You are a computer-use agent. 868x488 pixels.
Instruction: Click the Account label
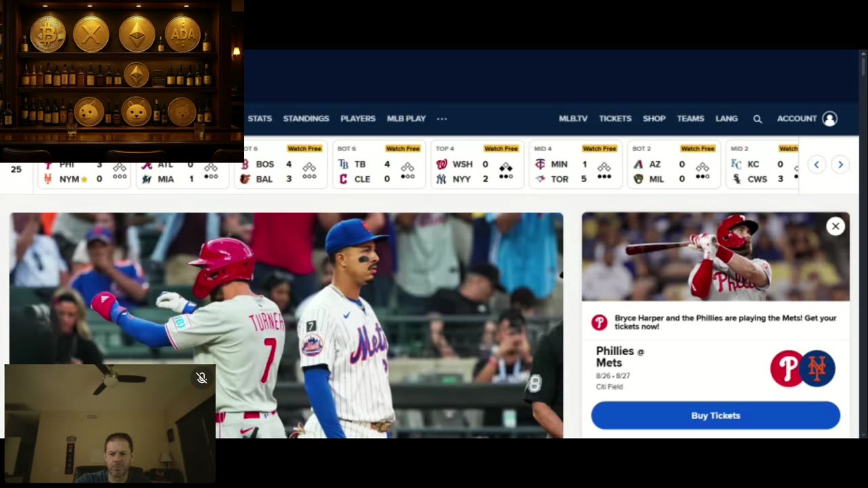pos(797,119)
